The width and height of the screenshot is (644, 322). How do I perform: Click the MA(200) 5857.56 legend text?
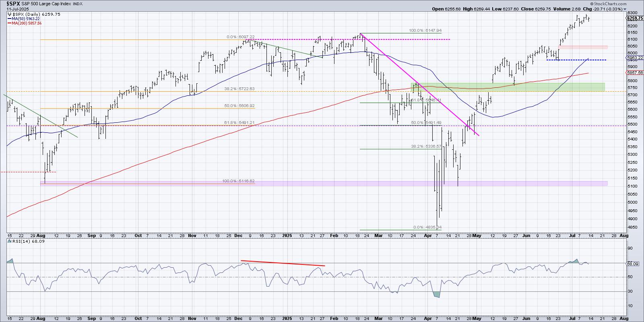tap(27, 23)
